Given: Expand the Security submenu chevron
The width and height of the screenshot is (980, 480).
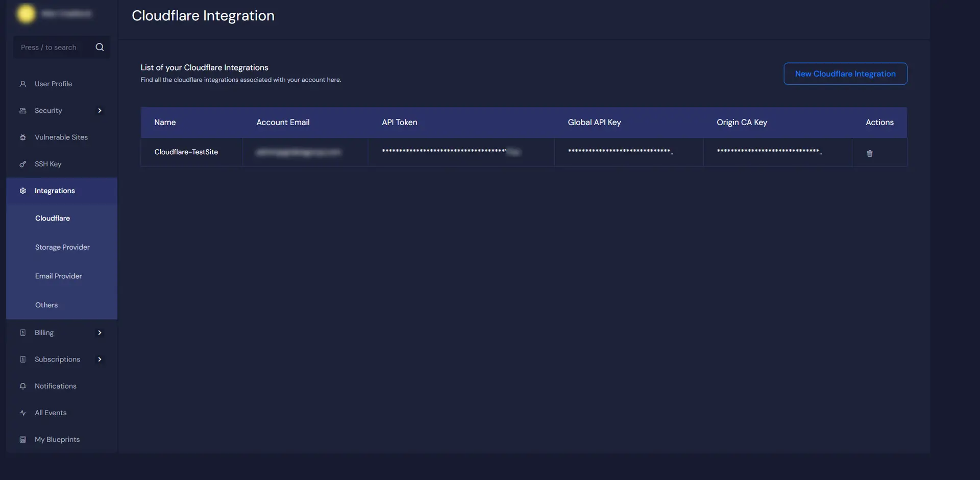Looking at the screenshot, I should (100, 110).
